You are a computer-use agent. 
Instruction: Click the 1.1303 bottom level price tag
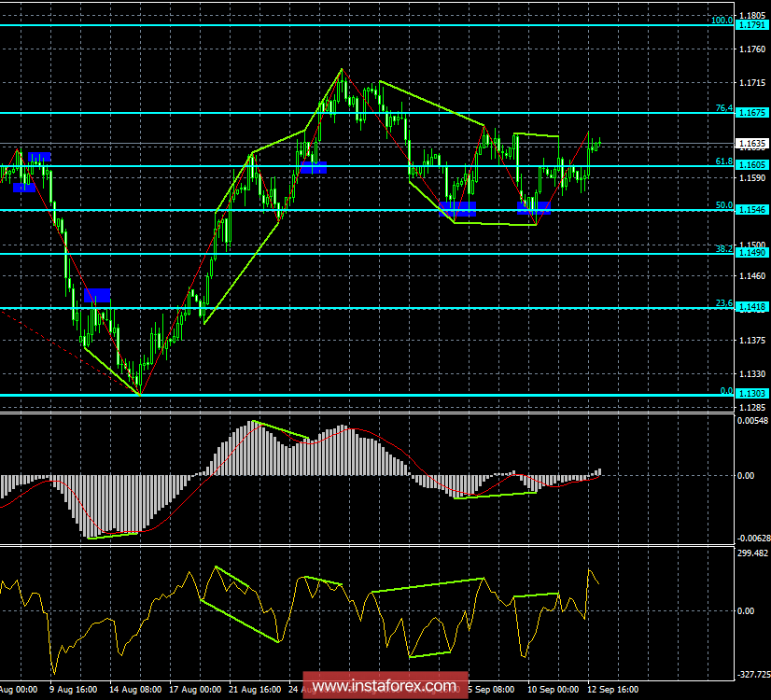[x=751, y=395]
